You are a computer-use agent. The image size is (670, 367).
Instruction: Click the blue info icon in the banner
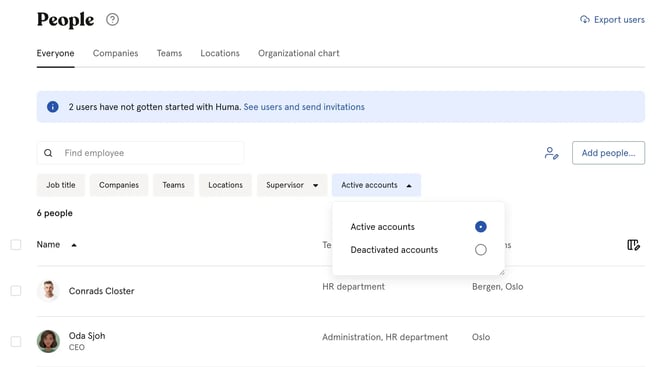coord(53,107)
